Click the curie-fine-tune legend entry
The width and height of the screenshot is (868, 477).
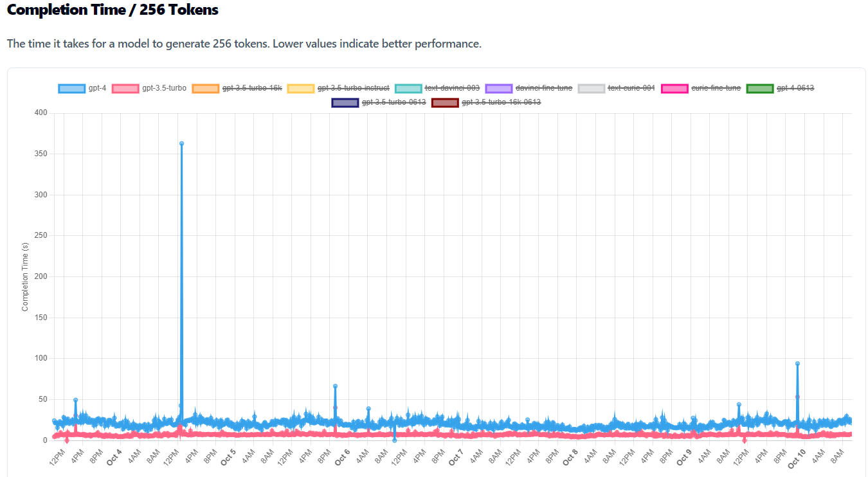coord(716,88)
